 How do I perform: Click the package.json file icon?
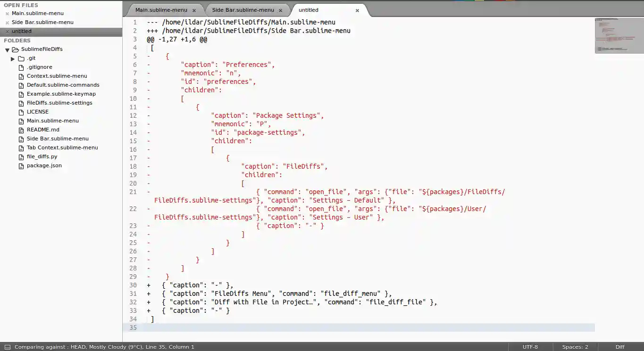pos(21,166)
